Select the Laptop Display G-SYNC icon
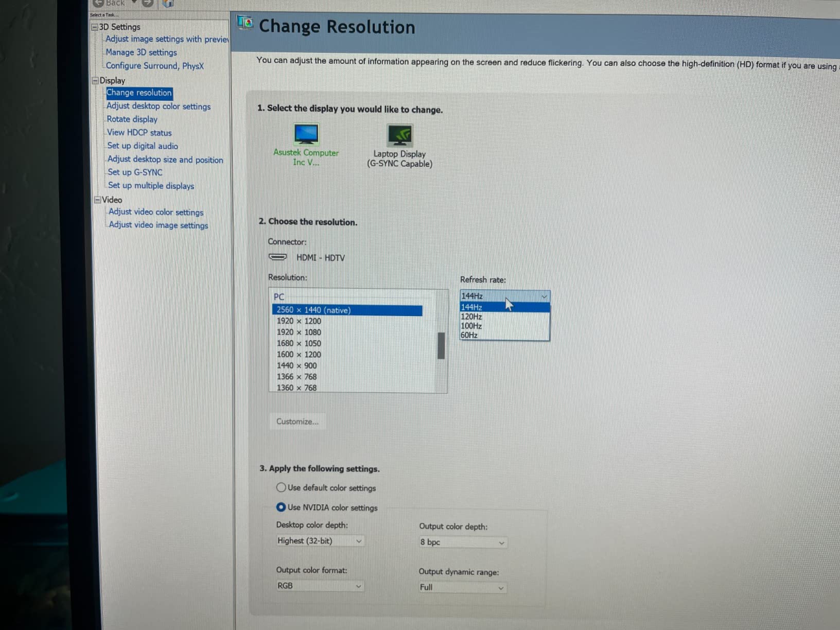 tap(399, 136)
